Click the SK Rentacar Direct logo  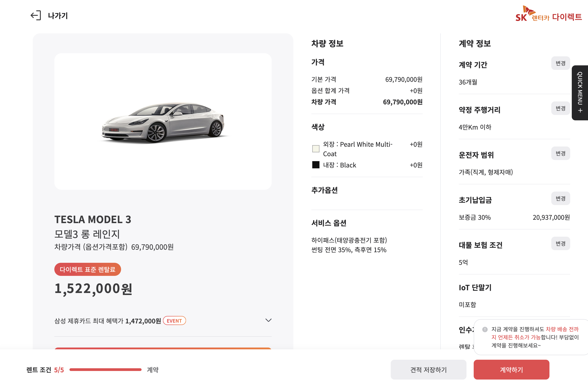tap(548, 14)
